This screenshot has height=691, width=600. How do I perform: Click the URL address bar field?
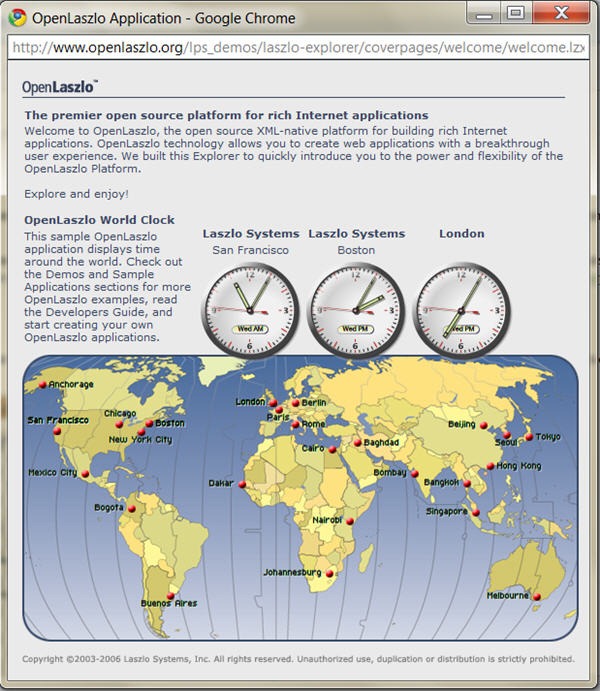(x=299, y=47)
